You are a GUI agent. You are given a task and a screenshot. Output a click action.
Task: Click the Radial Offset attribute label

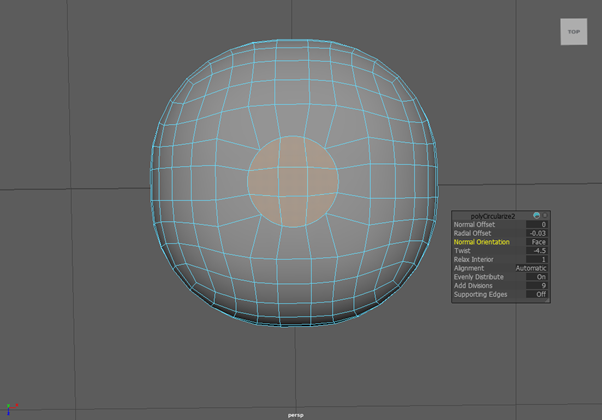click(x=474, y=233)
